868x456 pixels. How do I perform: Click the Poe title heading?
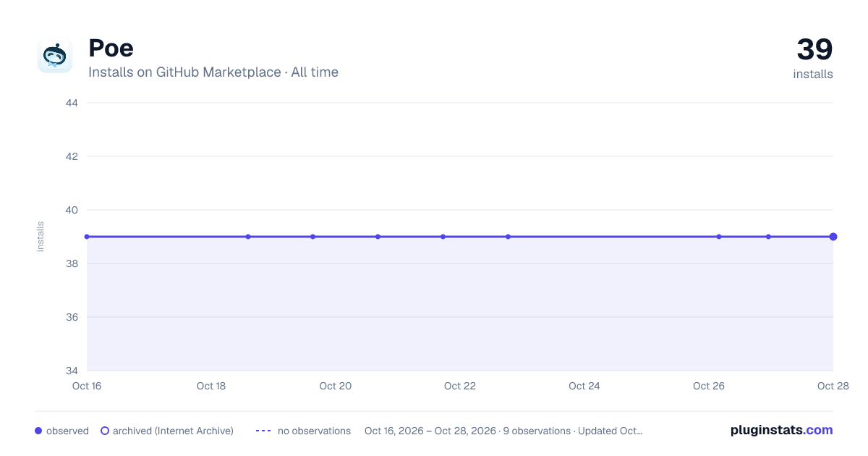click(x=111, y=48)
